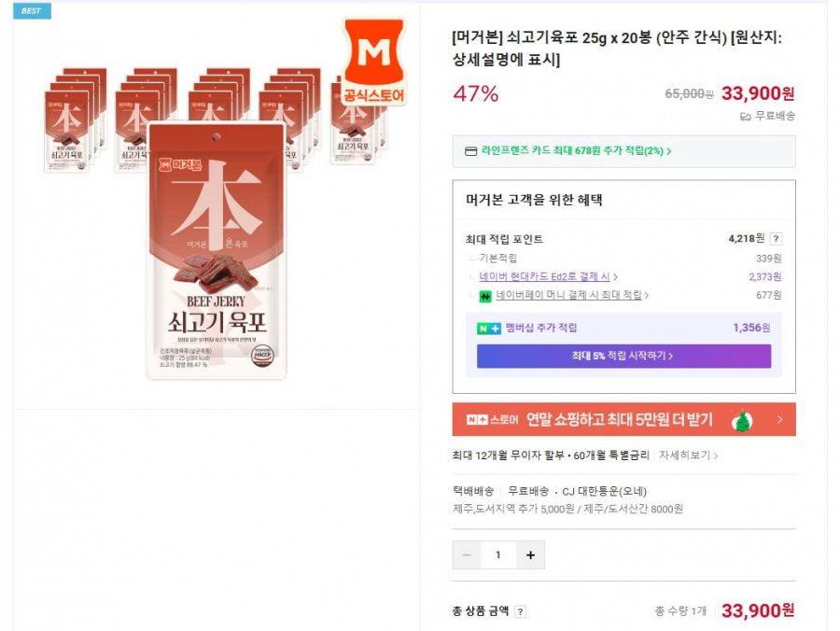Increase quantity with the plus button
The image size is (840, 631).
(x=530, y=555)
